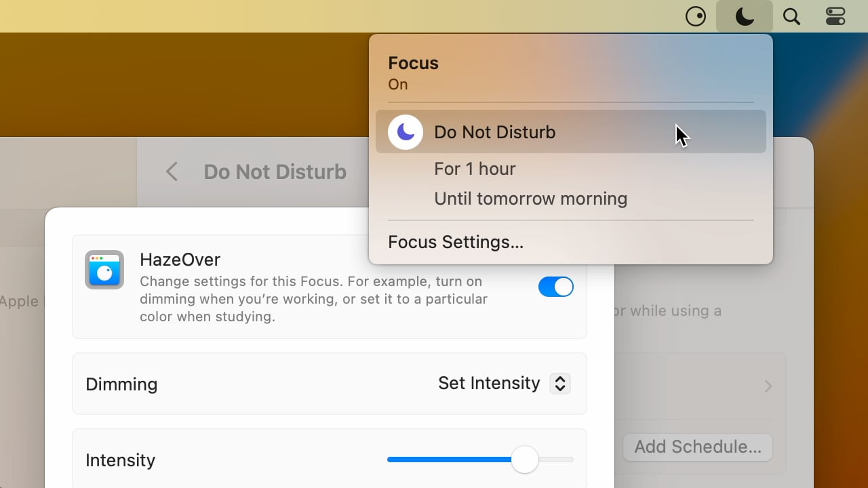Expand the schedule row via its right chevron
Image resolution: width=868 pixels, height=488 pixels.
[768, 386]
